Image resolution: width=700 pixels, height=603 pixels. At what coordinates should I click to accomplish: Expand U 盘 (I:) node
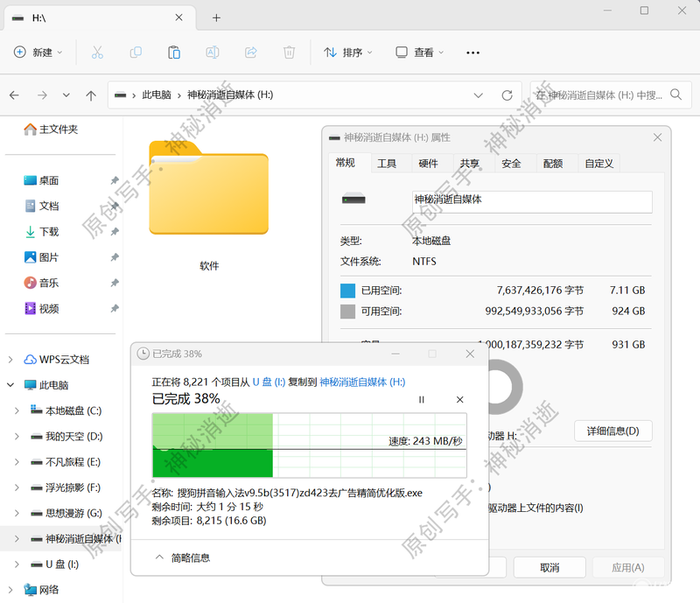pos(17,564)
